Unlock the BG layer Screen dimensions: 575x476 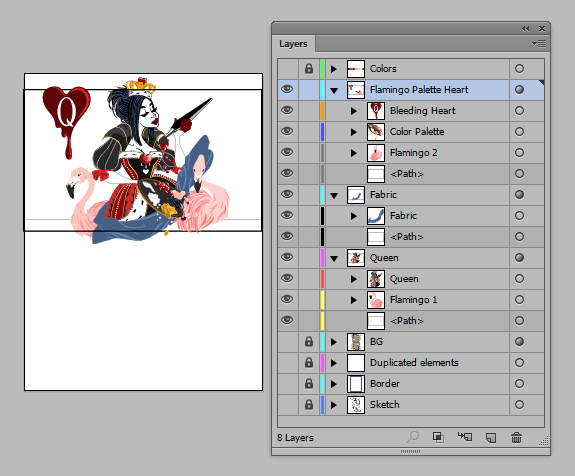click(x=309, y=342)
